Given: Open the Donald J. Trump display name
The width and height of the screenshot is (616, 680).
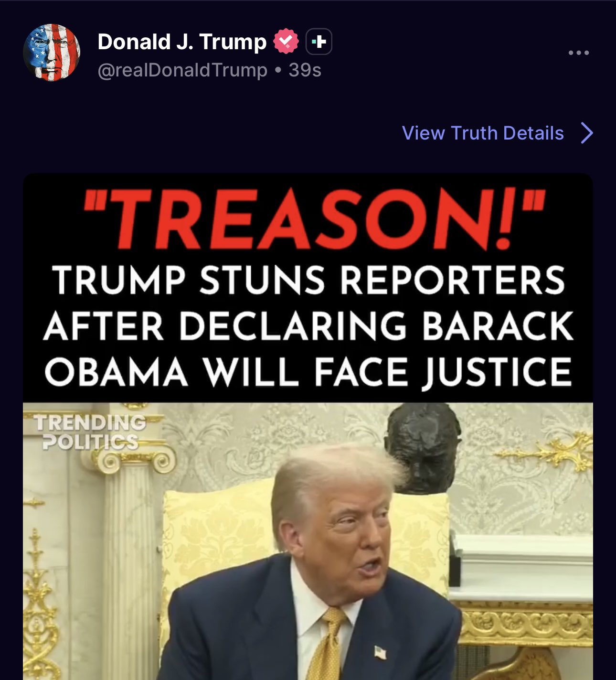Looking at the screenshot, I should pyautogui.click(x=182, y=42).
